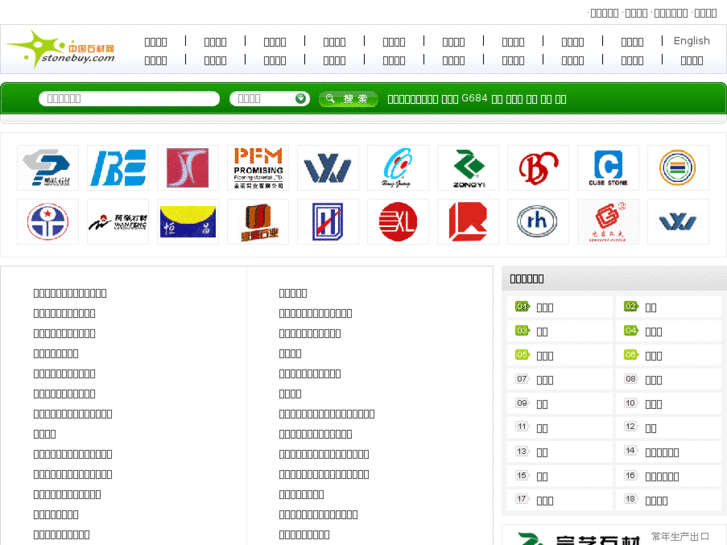Open the blue IBE company logo
727x545 pixels.
click(x=118, y=168)
